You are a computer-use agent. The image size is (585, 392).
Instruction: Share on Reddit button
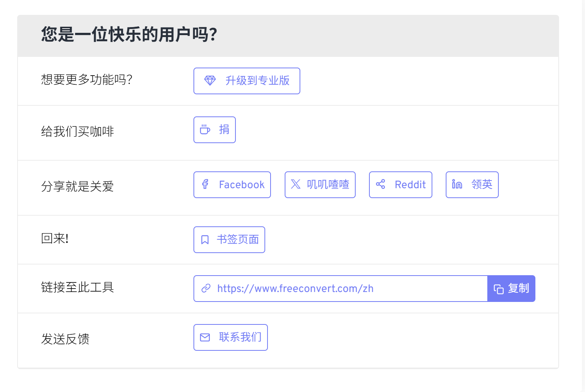[x=400, y=185]
